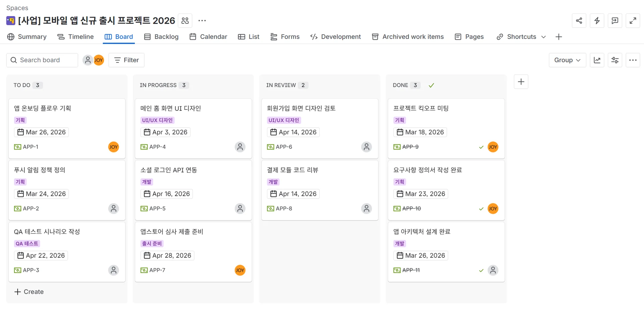
Task: Open the more options menu next to the title
Action: pyautogui.click(x=202, y=20)
